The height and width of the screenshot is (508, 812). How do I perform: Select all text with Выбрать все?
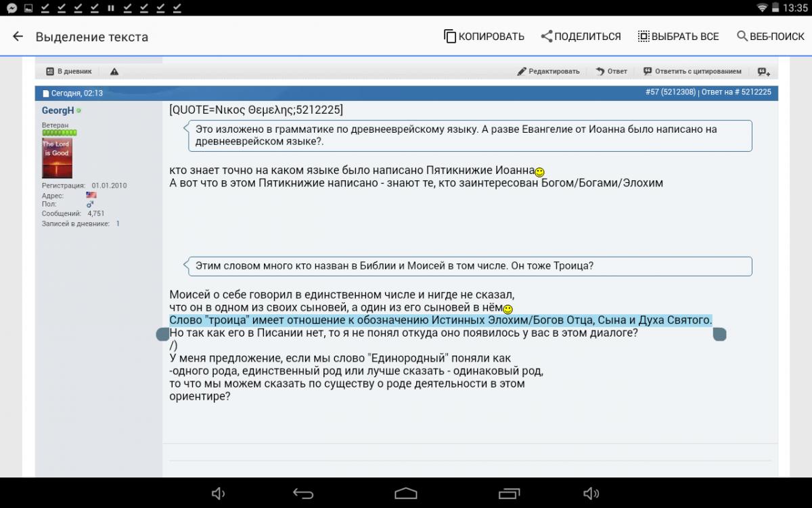point(678,37)
